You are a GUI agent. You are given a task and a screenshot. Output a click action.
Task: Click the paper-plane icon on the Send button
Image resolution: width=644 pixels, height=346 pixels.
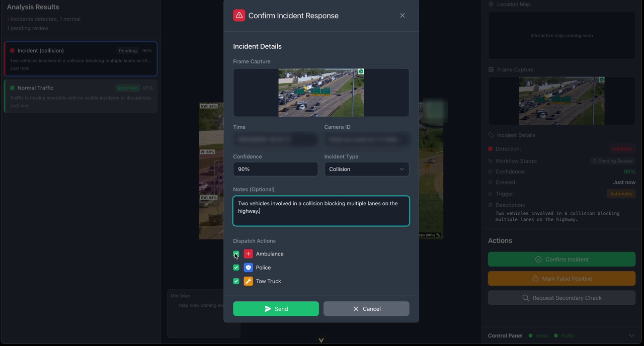pos(268,309)
